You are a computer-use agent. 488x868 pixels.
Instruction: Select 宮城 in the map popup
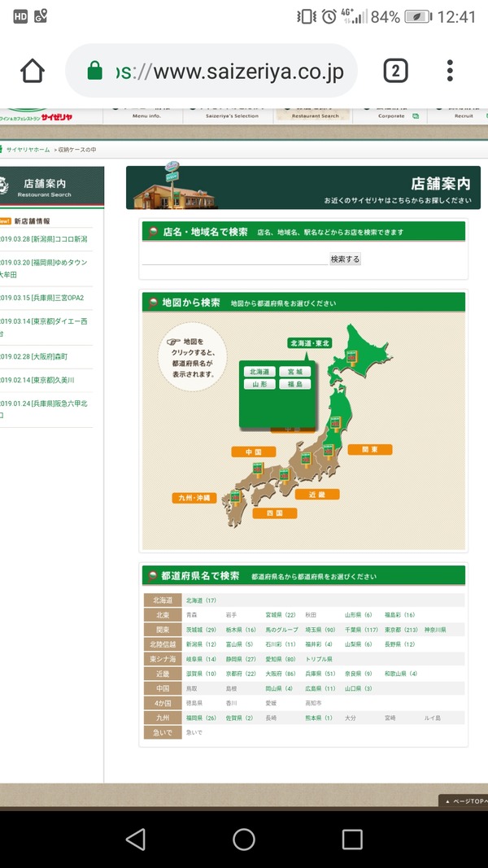pyautogui.click(x=295, y=372)
